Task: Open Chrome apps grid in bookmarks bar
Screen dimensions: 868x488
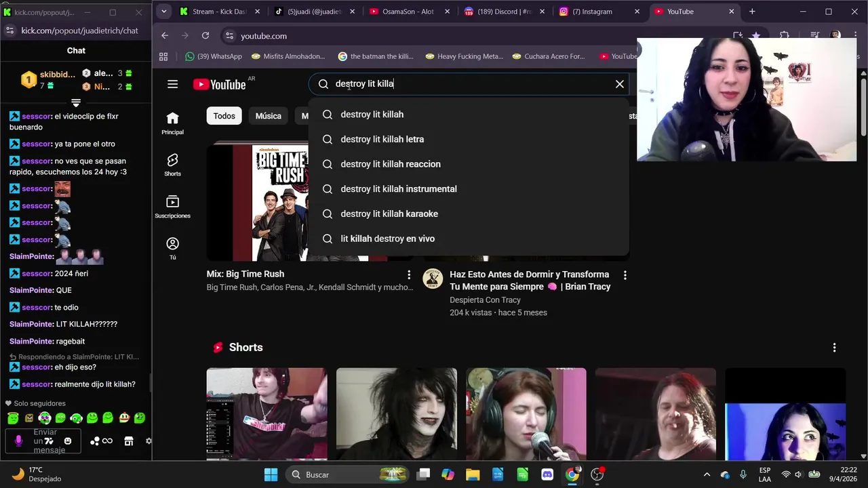Action: coord(163,56)
